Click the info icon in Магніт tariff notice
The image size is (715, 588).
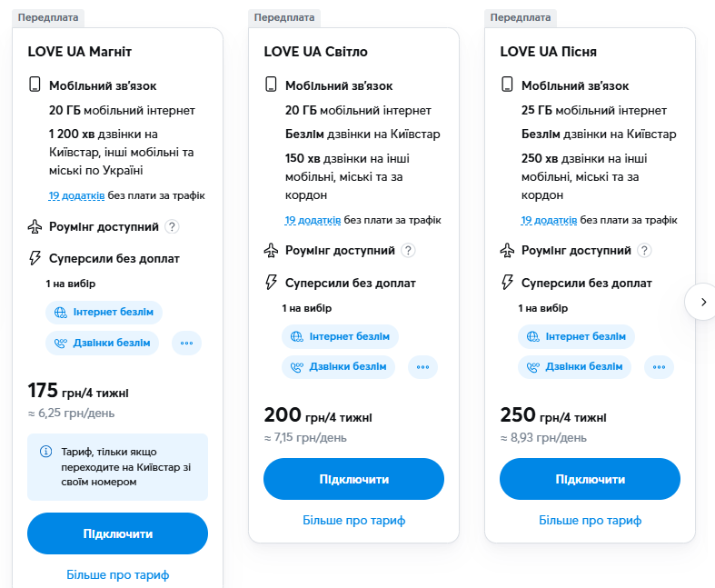pos(45,452)
